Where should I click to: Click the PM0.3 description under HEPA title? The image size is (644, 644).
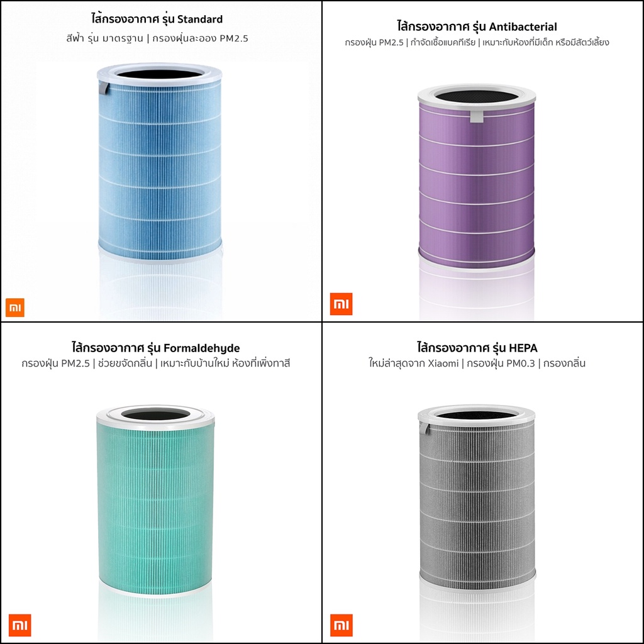click(x=477, y=364)
